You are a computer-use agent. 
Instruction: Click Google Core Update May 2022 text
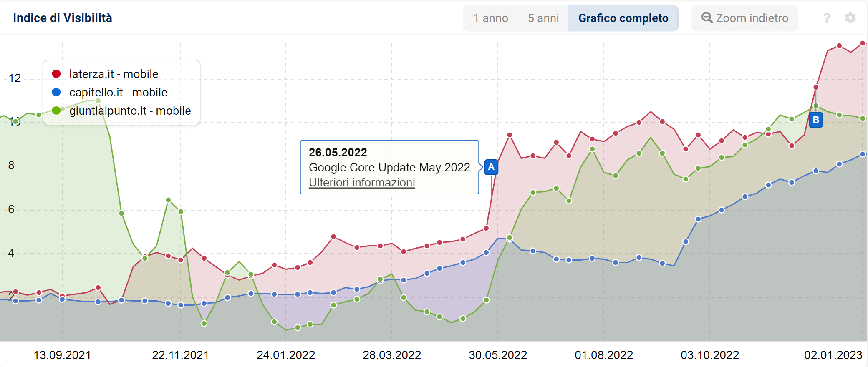click(389, 168)
